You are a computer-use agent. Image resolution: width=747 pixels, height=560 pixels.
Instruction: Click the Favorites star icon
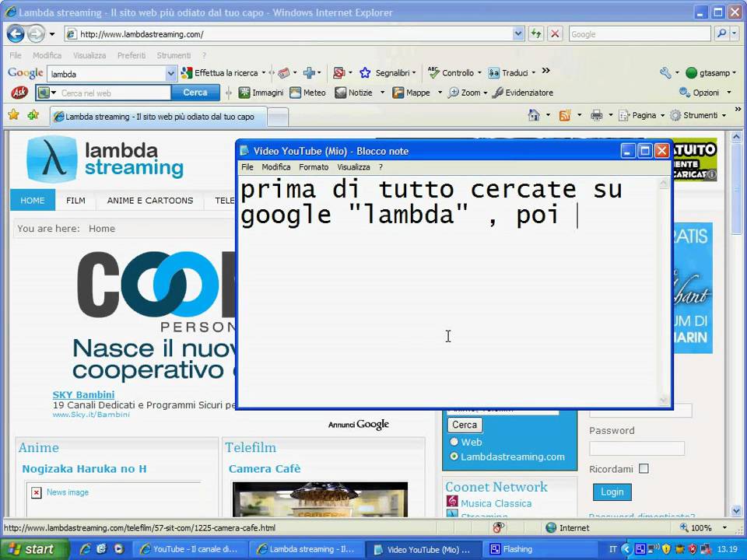pos(13,115)
